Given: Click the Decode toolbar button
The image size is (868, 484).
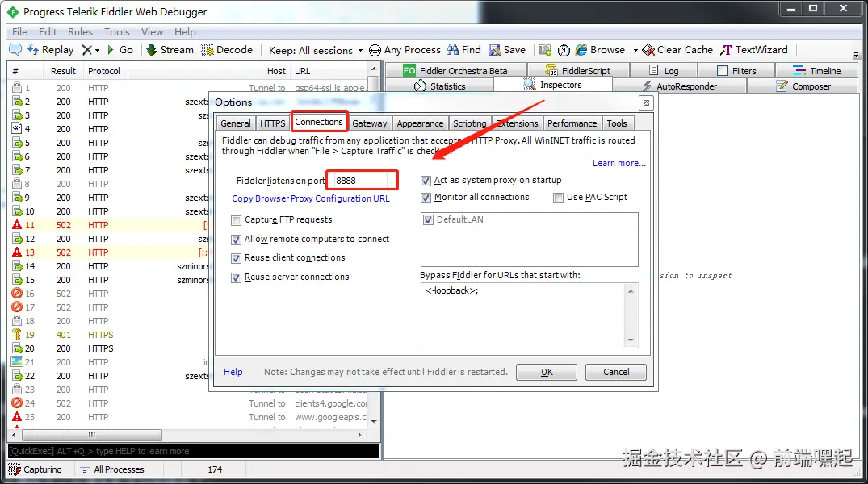Looking at the screenshot, I should point(227,50).
